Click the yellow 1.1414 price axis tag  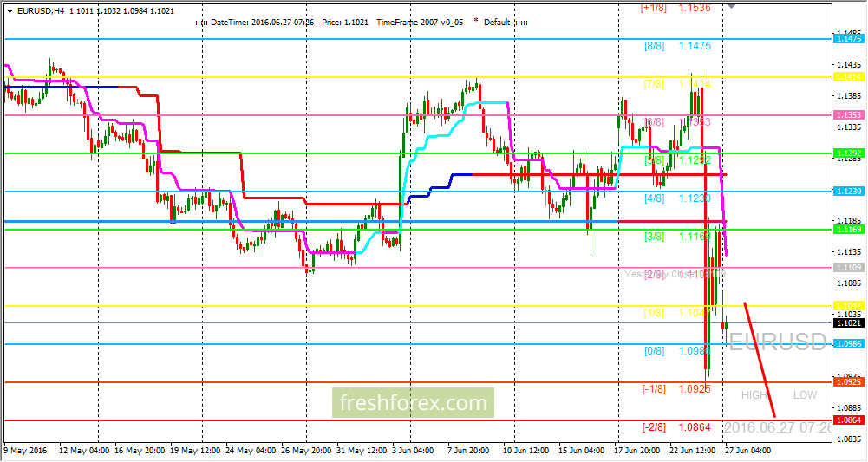[x=849, y=77]
